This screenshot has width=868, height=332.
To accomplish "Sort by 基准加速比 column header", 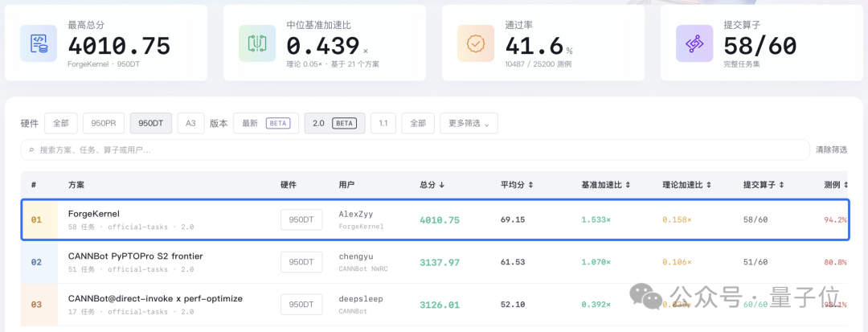I will [x=606, y=185].
